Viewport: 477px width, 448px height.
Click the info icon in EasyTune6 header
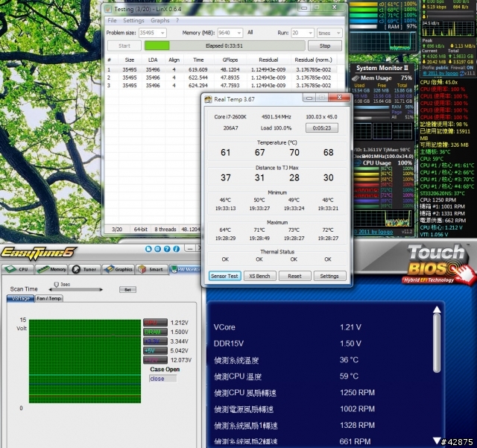pos(177,249)
